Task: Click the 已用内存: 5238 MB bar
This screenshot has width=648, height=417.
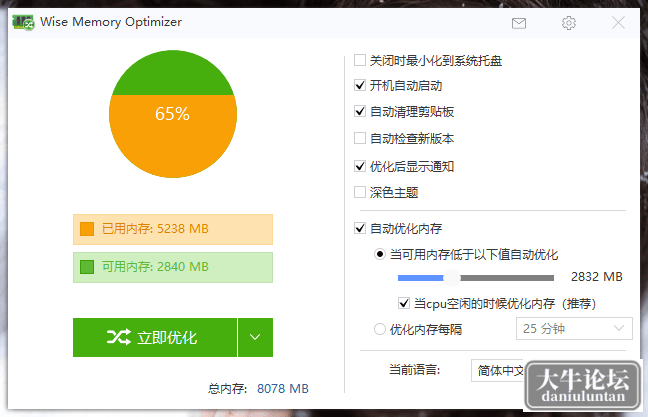Action: click(173, 229)
